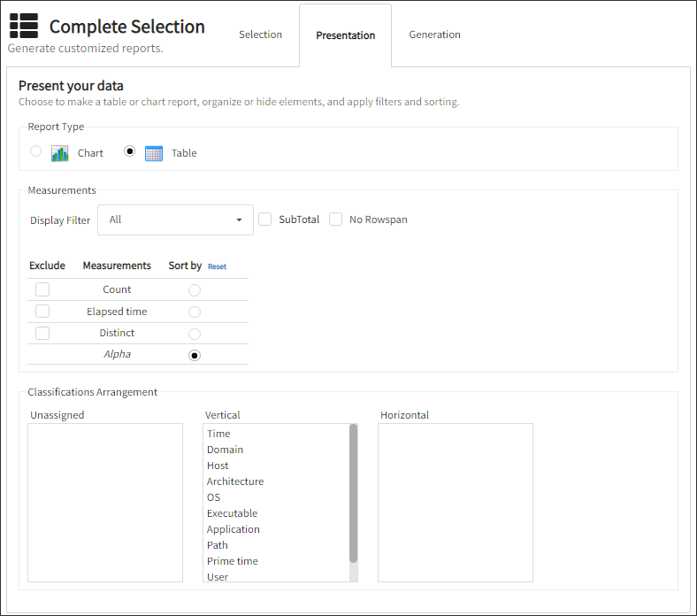This screenshot has height=616, width=697.
Task: Click the Count measurement name
Action: tap(117, 289)
